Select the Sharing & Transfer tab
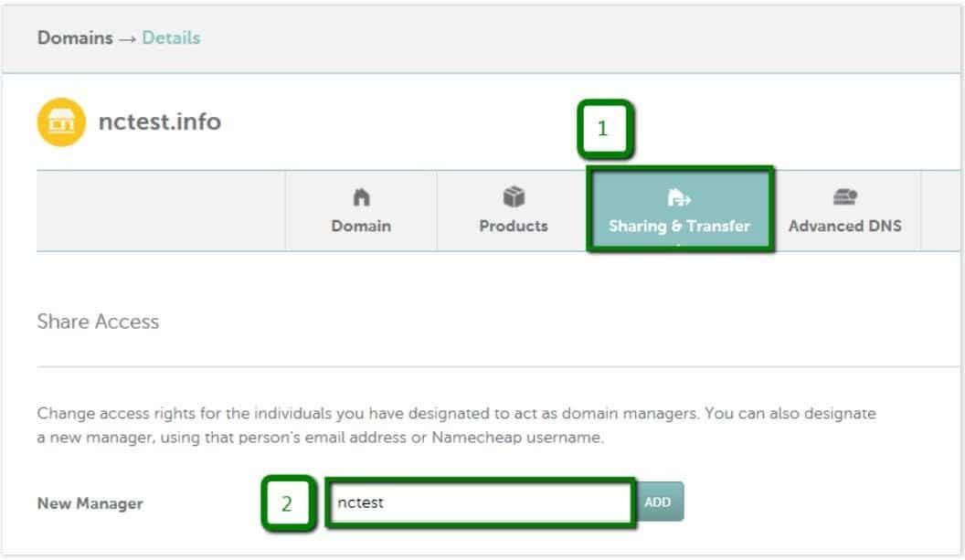The width and height of the screenshot is (965, 560). point(680,210)
